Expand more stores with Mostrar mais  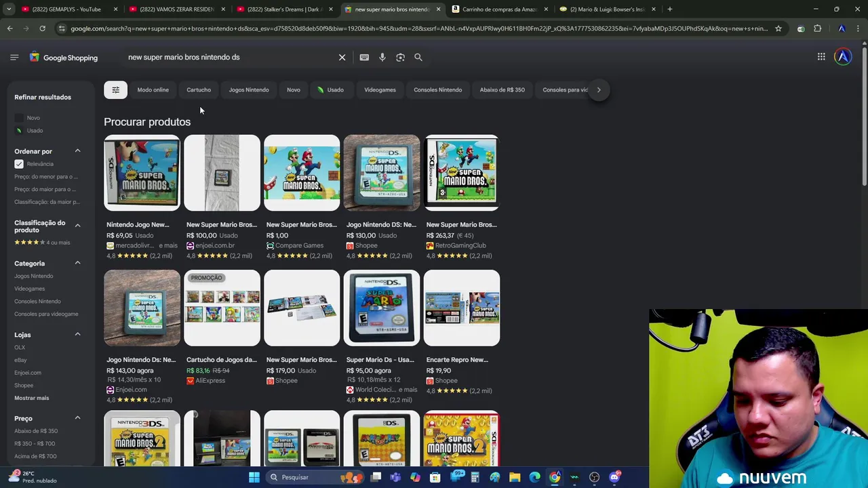click(x=32, y=398)
